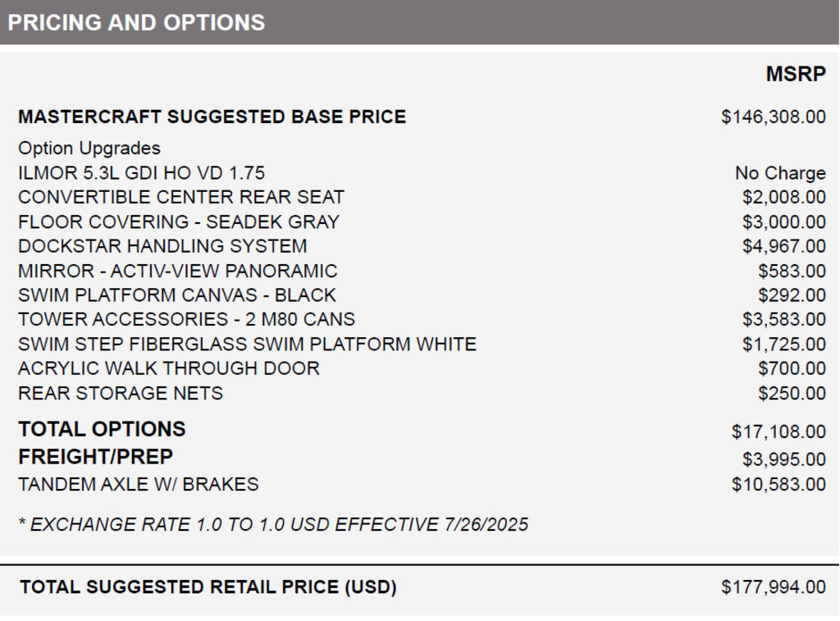Select the MasterCraft Suggested Base Price label
The width and height of the screenshot is (840, 621).
pos(212,117)
